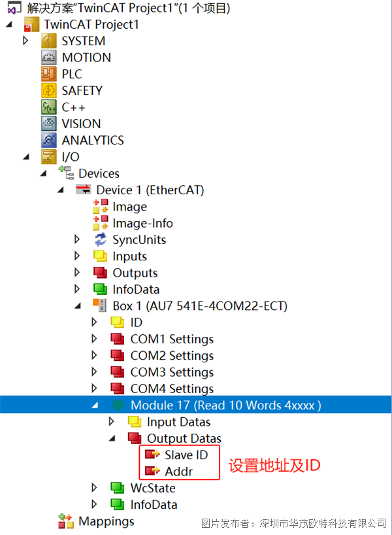This screenshot has height=535, width=392.
Task: Expand the SYSTEM node
Action: point(25,41)
